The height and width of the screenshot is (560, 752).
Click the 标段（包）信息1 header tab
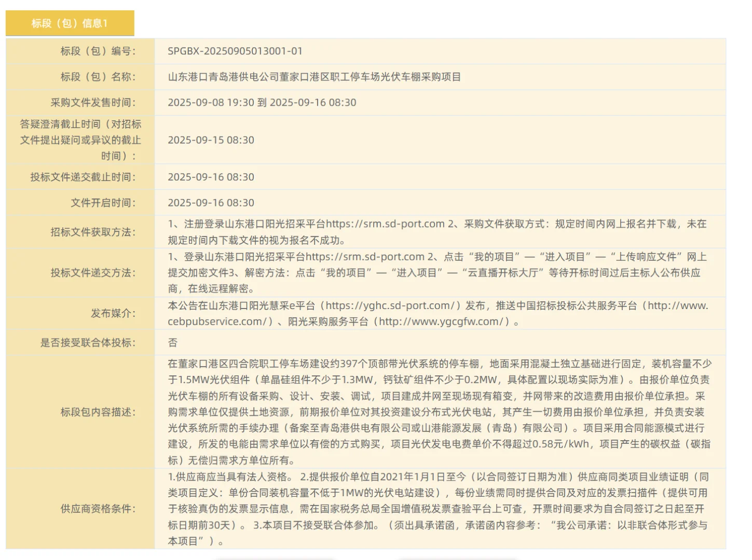(69, 23)
